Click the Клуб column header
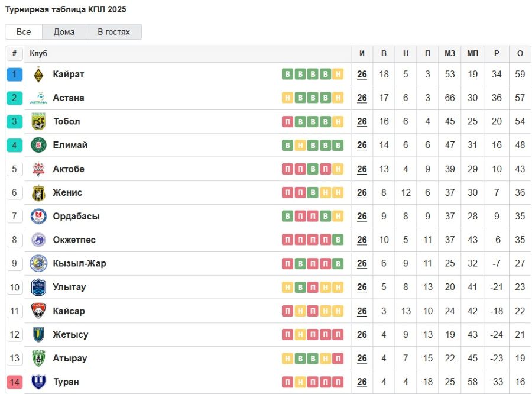 click(38, 54)
